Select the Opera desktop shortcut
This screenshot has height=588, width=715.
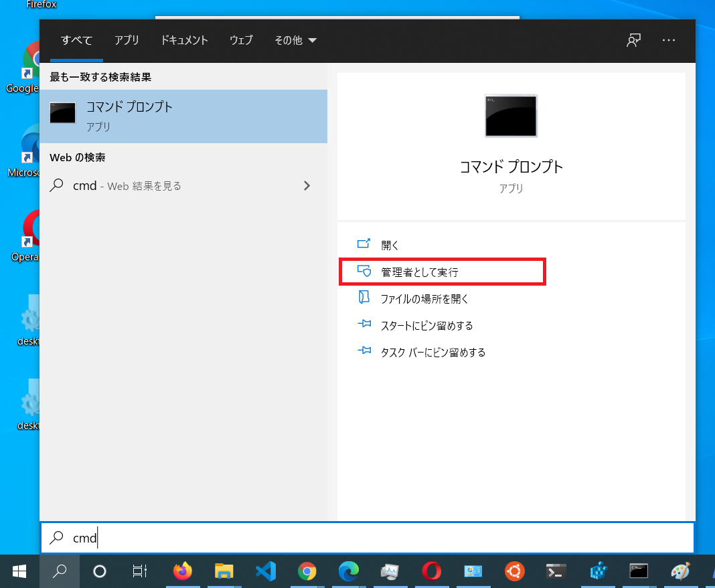tap(25, 235)
